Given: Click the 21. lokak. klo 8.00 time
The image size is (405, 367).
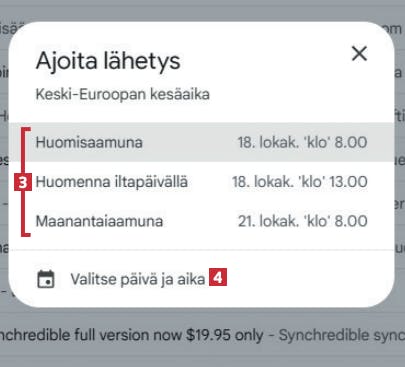Looking at the screenshot, I should tap(303, 221).
